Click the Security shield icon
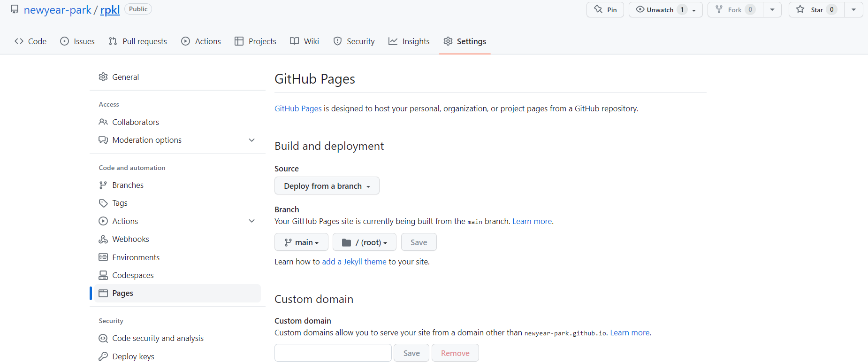The width and height of the screenshot is (868, 364). coord(337,41)
